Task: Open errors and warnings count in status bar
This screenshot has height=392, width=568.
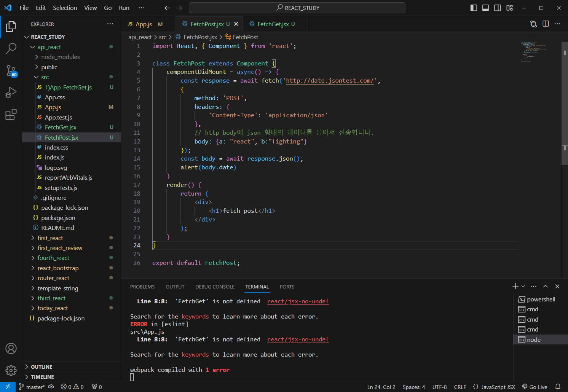Action: pyautogui.click(x=72, y=387)
